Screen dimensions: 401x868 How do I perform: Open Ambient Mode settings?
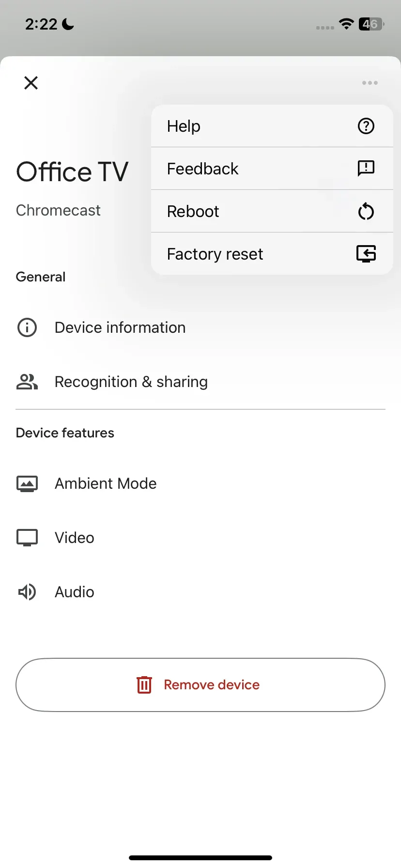coord(200,483)
